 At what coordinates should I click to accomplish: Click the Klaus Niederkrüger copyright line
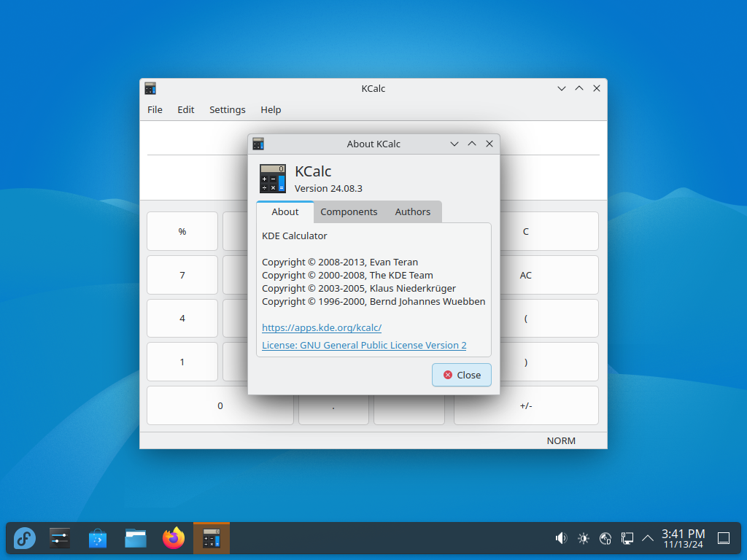[x=359, y=289]
